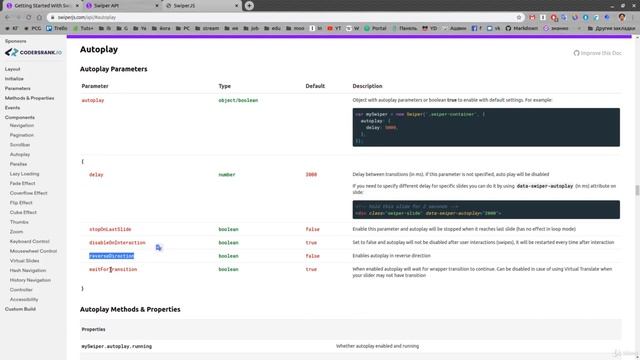640x360 pixels.
Task: Click the floating translate popup icon near disableOnInteraction
Action: pos(159,248)
